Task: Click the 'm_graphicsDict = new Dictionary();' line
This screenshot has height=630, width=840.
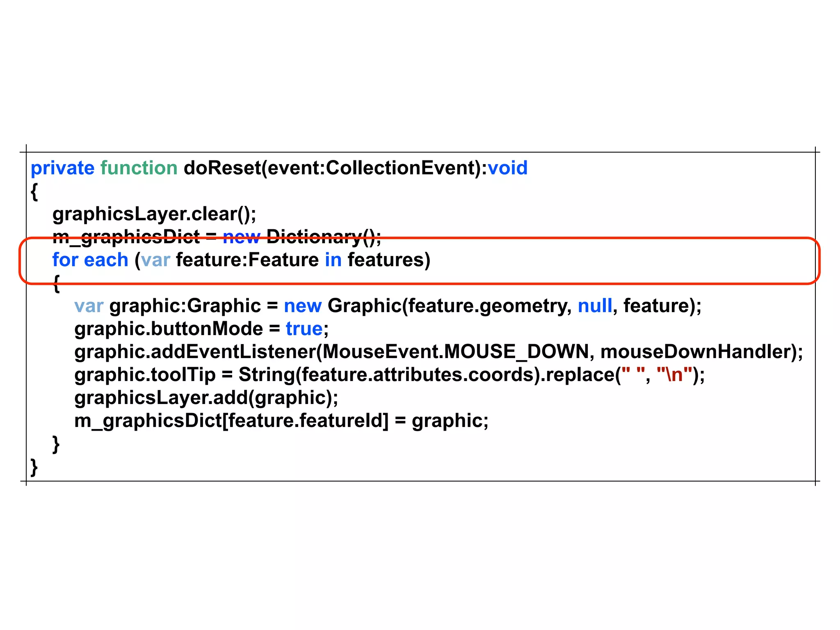Action: point(217,237)
